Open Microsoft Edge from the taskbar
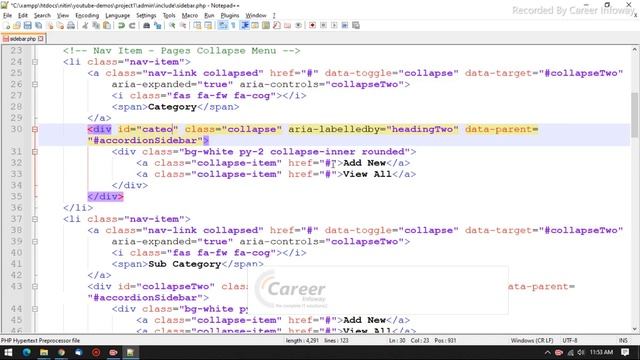Viewport: 640px width, 360px height. (x=27, y=352)
